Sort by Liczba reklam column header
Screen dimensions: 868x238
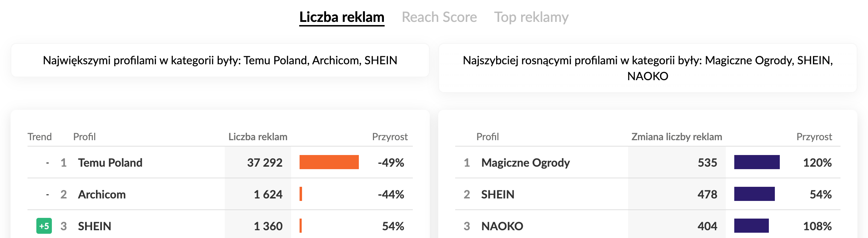pyautogui.click(x=258, y=137)
